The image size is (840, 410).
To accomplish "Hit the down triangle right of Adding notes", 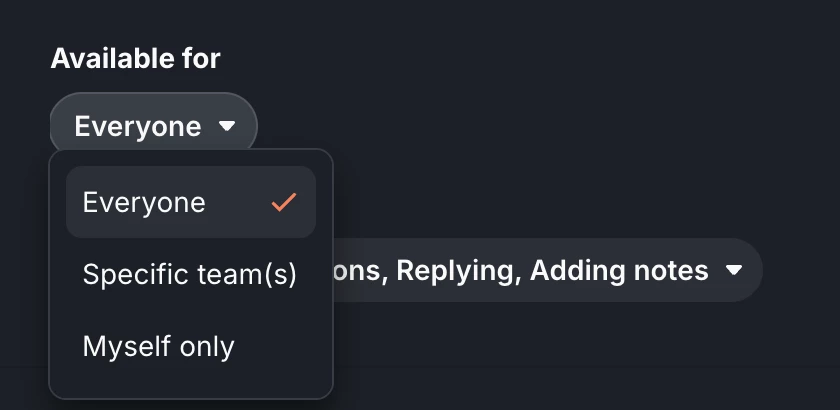I will (x=734, y=270).
